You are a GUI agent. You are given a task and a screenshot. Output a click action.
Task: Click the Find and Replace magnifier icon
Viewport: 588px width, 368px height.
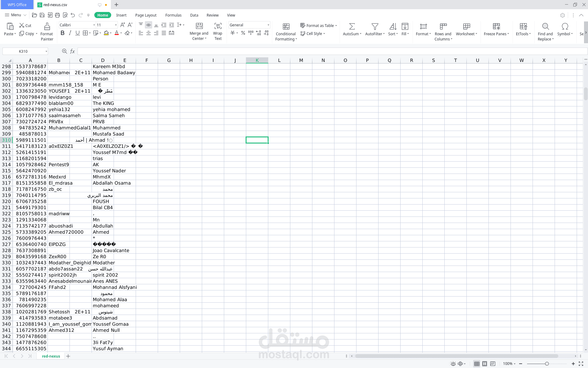545,27
